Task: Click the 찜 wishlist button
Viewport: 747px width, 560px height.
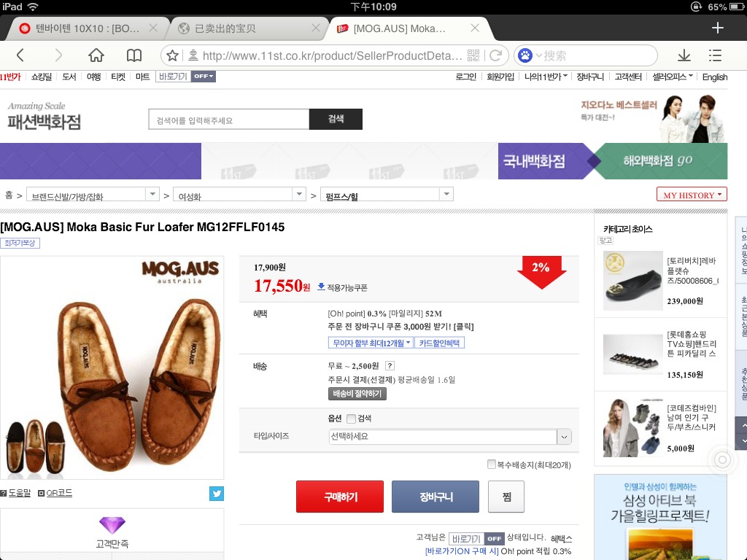Action: pyautogui.click(x=506, y=497)
